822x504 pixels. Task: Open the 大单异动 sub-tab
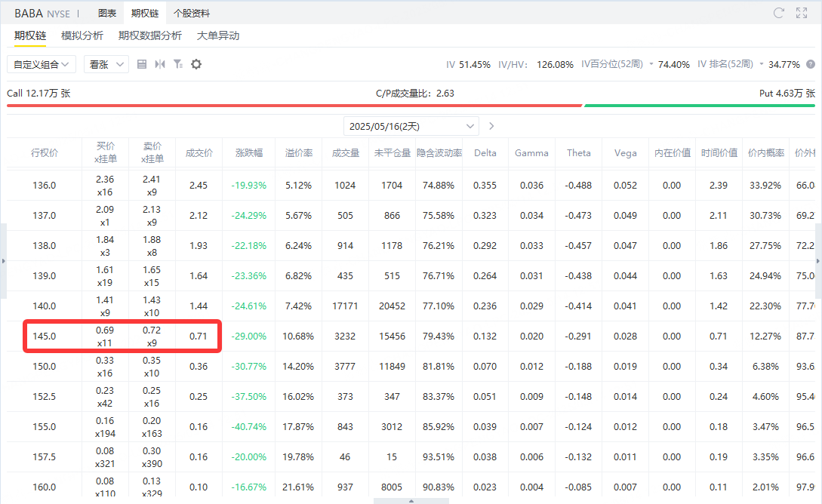coord(218,35)
